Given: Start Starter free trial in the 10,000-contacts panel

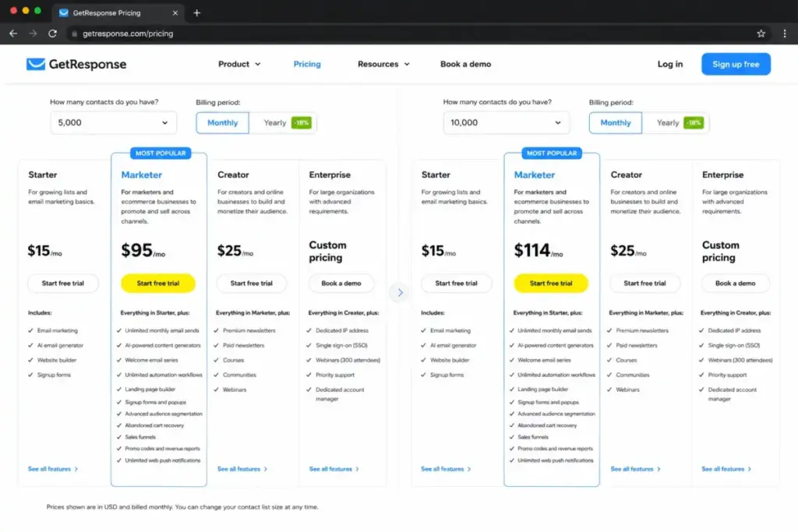Looking at the screenshot, I should [456, 284].
